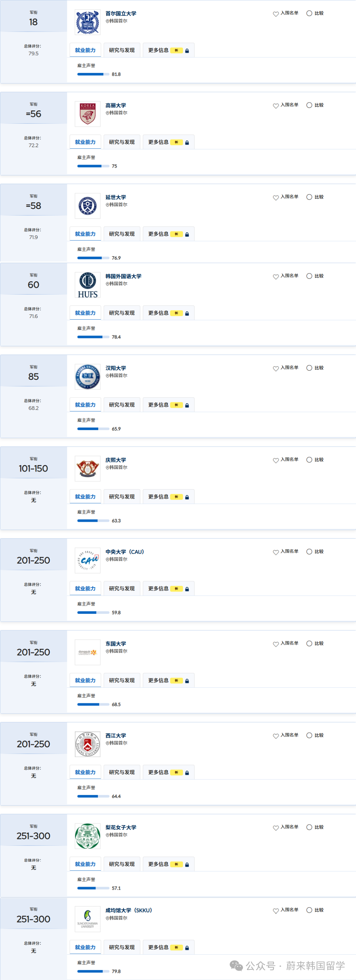356x980 pixels.
Task: Open the 西江大学 name link
Action: coord(116,736)
